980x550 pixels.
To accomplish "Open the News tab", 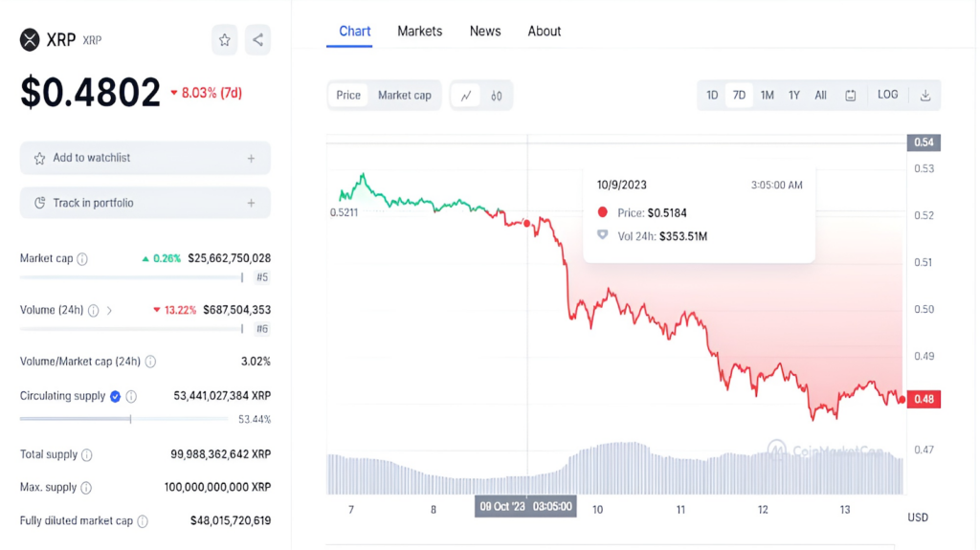I will [485, 32].
